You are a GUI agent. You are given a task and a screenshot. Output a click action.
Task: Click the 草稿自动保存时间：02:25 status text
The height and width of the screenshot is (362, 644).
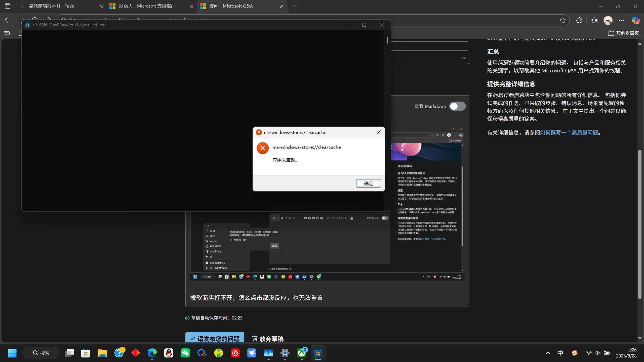[x=217, y=318]
